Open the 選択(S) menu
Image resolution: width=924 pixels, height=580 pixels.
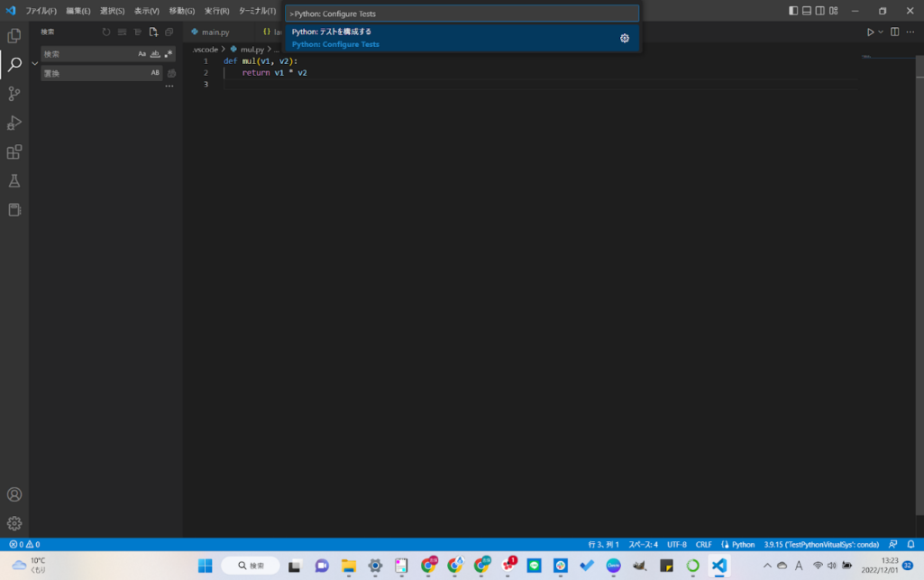pos(113,11)
